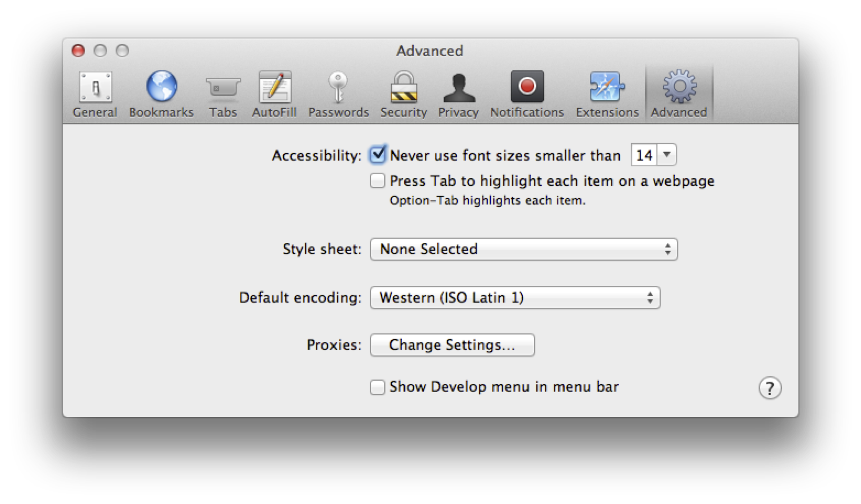Click the Style sheet label
This screenshot has height=504, width=861.
tap(322, 249)
